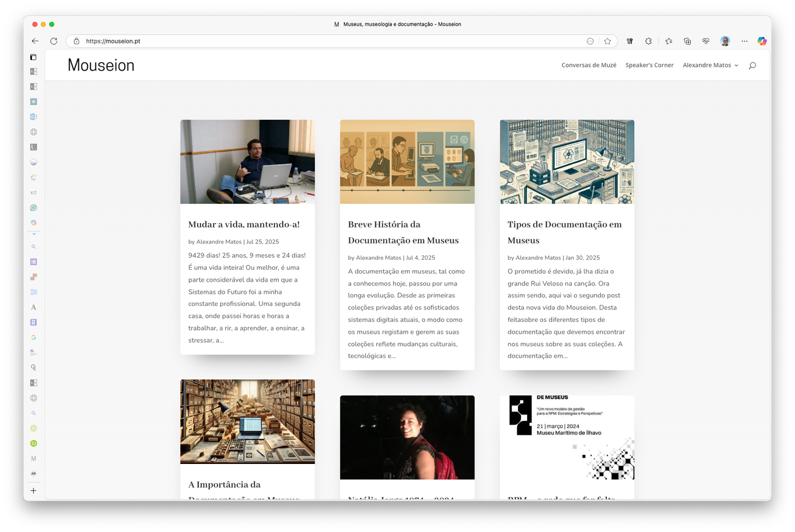This screenshot has width=795, height=532.
Task: Toggle the favorite star in the address bar
Action: coord(607,41)
